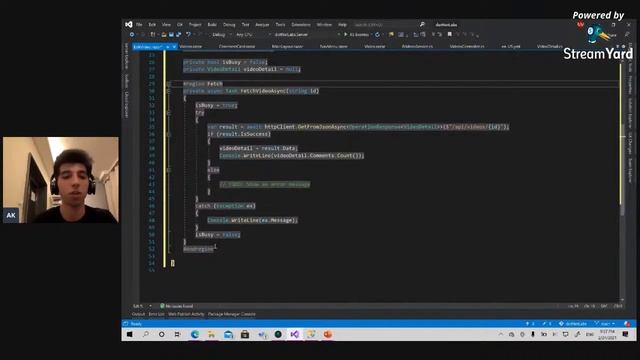This screenshot has width=640, height=360.
Task: Click the repository name in status bar
Action: tap(573, 324)
